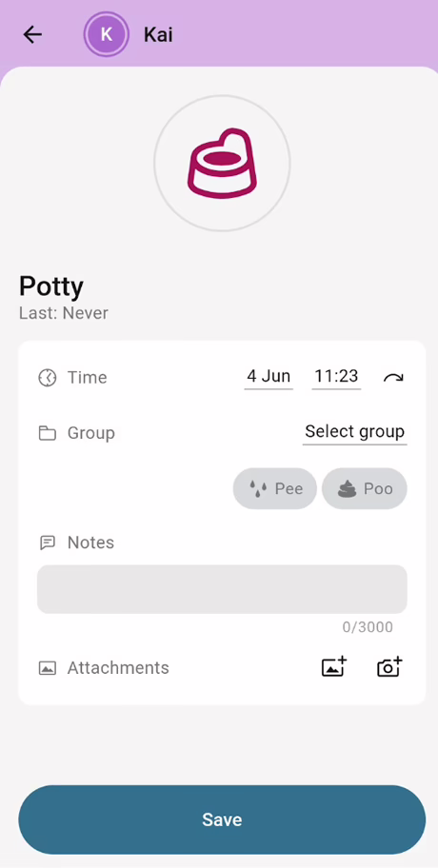Add image from gallery icon
The width and height of the screenshot is (438, 868).
click(x=334, y=667)
